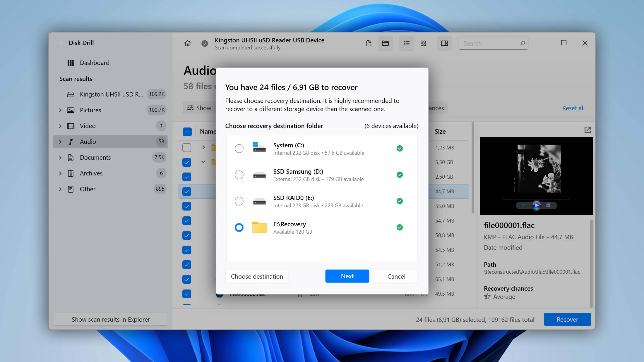Click the list view icon in toolbar
The image size is (644, 362).
407,43
